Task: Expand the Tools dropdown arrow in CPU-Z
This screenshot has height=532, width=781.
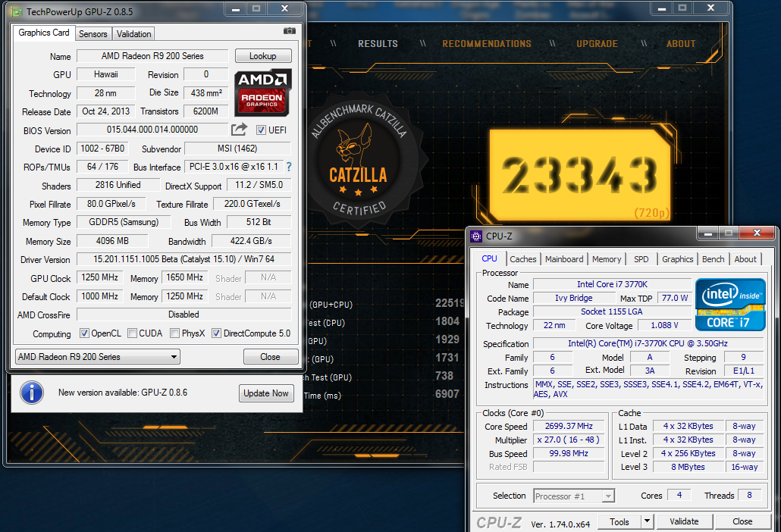Action: pos(647,521)
